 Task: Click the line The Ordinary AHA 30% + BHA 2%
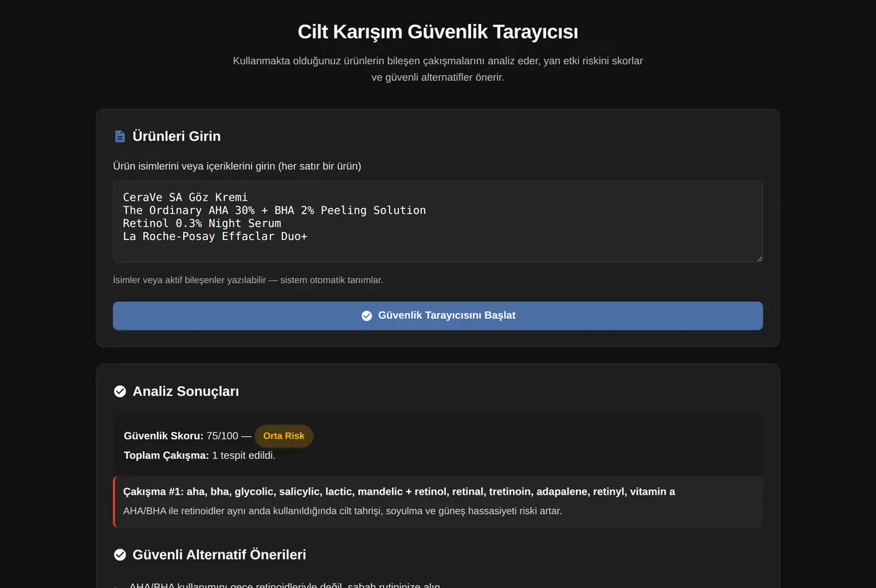click(274, 210)
